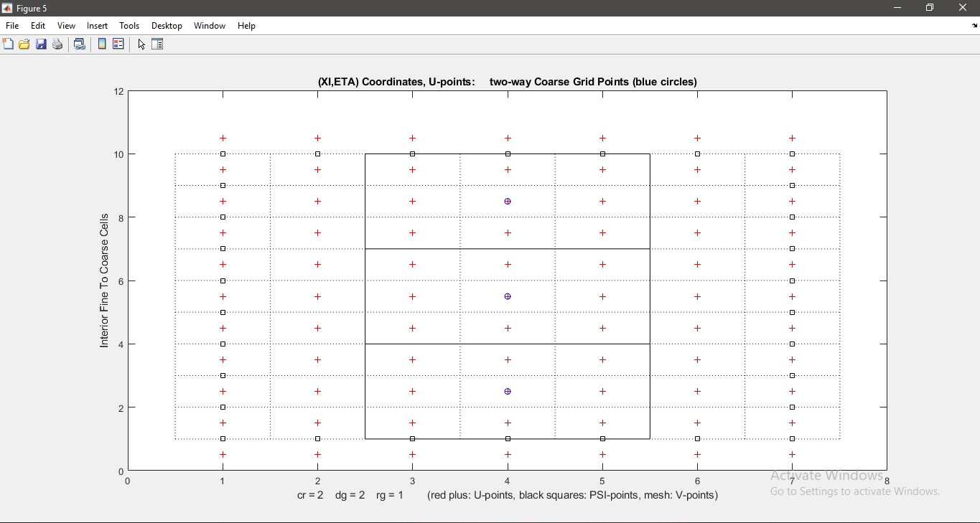Open a file with the folder icon

click(x=24, y=44)
